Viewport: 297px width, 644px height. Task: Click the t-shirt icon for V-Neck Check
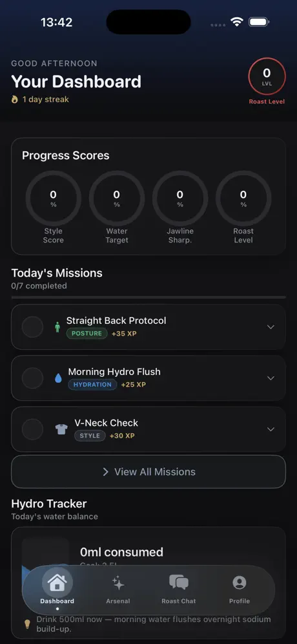[x=61, y=429]
